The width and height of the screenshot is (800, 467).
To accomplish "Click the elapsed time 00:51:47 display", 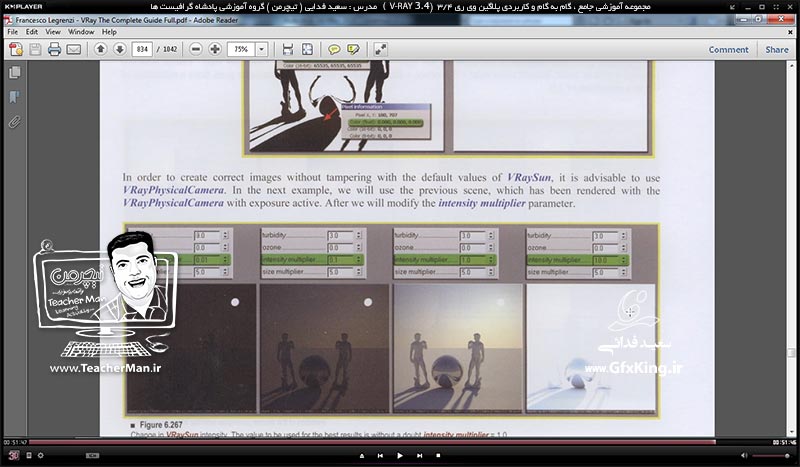I will (x=15, y=442).
